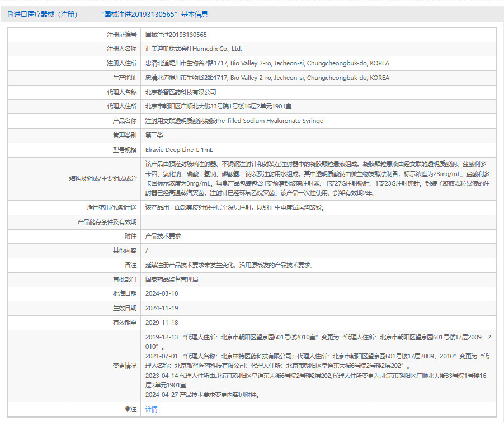
Task: Click the pin icon beside 注 label
Action: (128, 410)
